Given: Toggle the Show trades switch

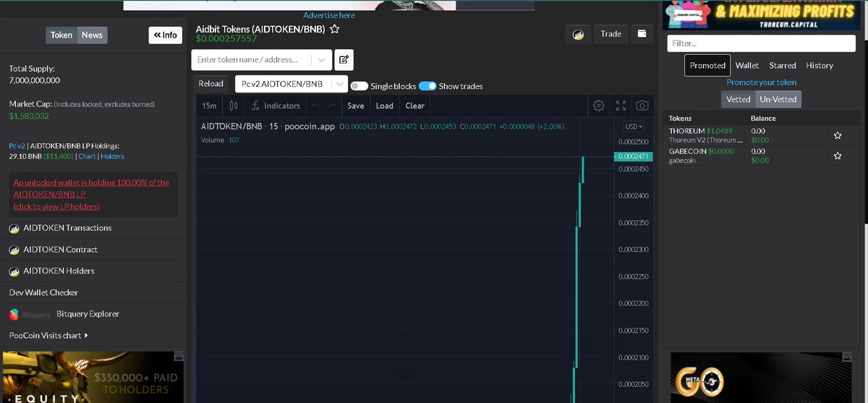Looking at the screenshot, I should (x=427, y=86).
